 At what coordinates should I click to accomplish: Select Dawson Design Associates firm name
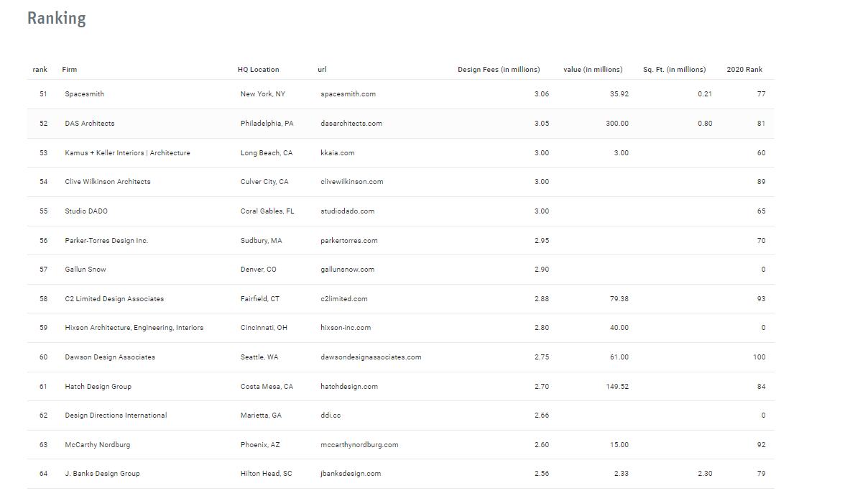(x=110, y=357)
